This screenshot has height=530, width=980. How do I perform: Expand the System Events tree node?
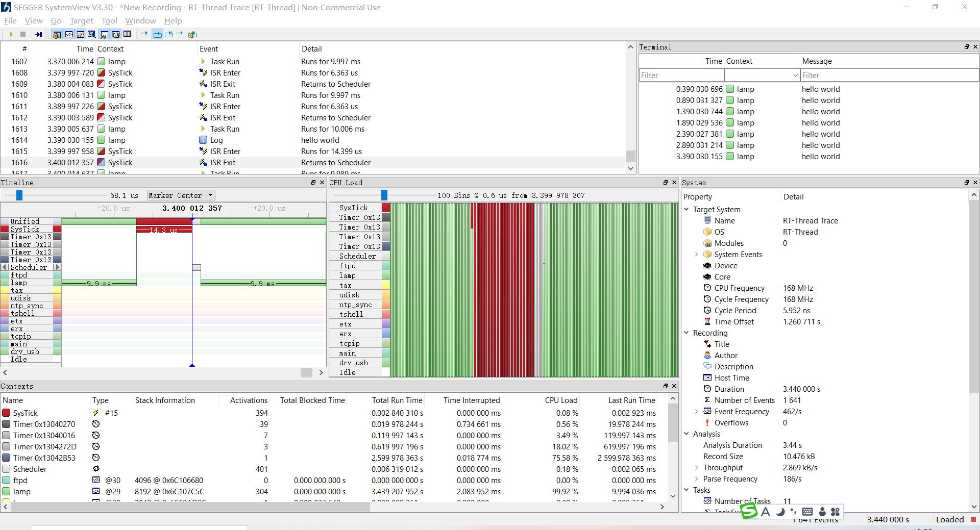pos(697,254)
